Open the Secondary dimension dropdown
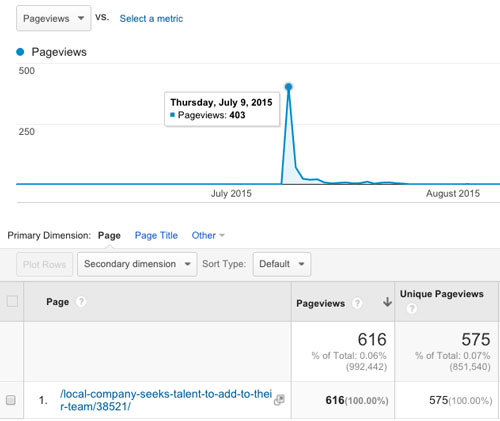500x421 pixels. (x=137, y=264)
